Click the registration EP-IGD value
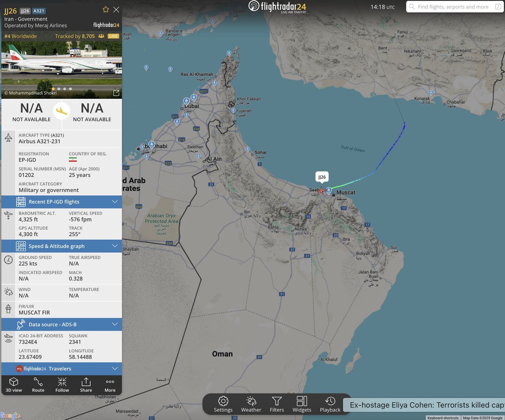This screenshot has height=420, width=505. pos(27,160)
